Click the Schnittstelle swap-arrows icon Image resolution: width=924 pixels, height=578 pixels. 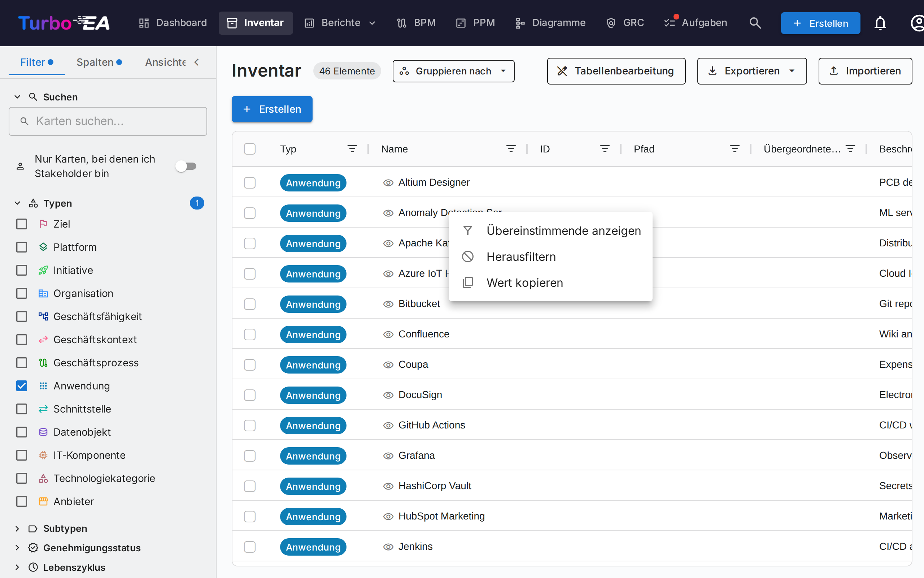pos(43,409)
